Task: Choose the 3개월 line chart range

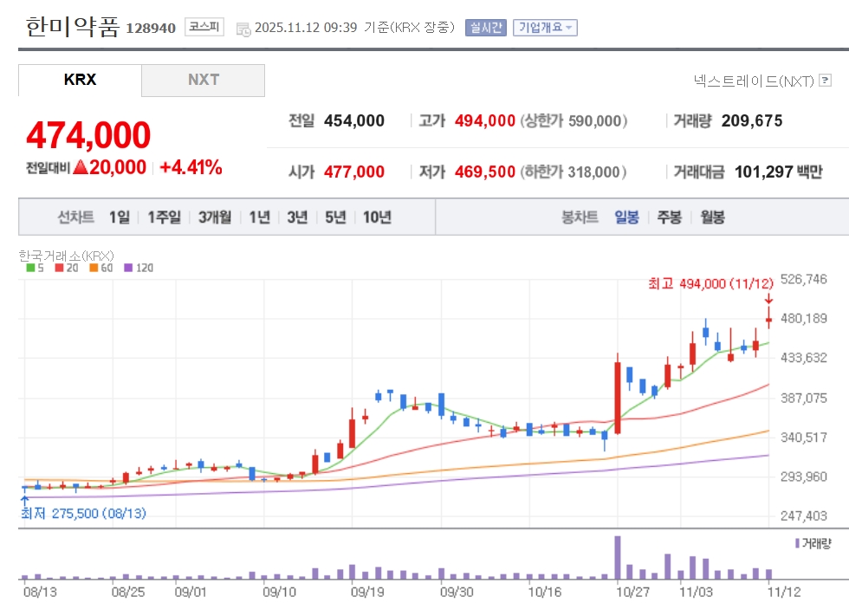Action: point(214,217)
